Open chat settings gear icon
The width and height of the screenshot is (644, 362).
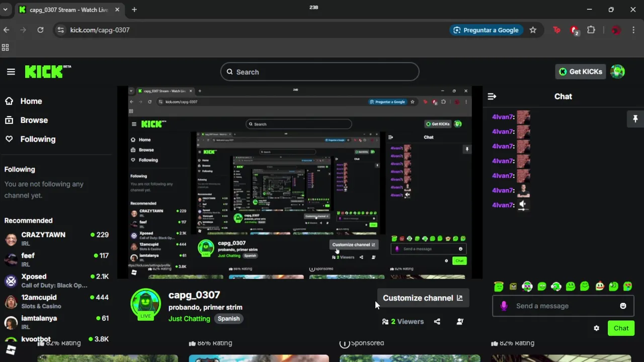point(596,328)
